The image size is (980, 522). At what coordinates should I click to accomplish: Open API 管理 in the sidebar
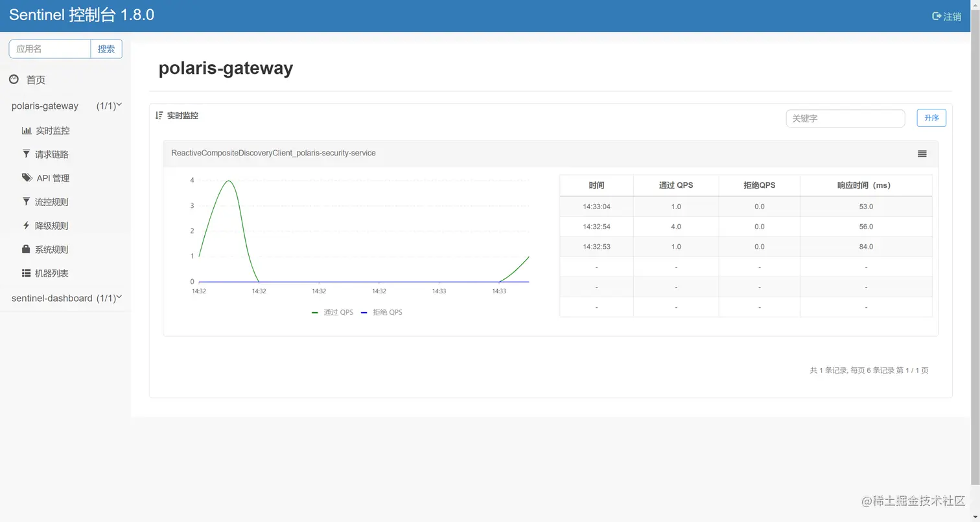tap(53, 178)
